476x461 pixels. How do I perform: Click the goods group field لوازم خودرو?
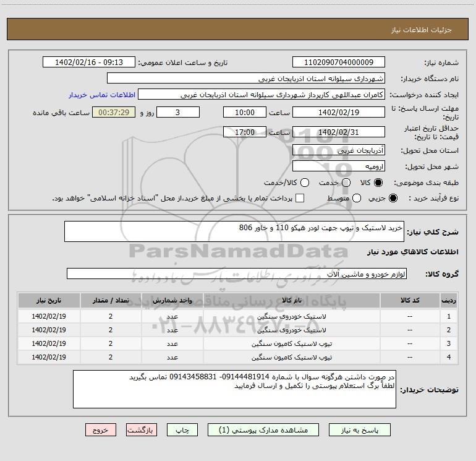(x=237, y=274)
